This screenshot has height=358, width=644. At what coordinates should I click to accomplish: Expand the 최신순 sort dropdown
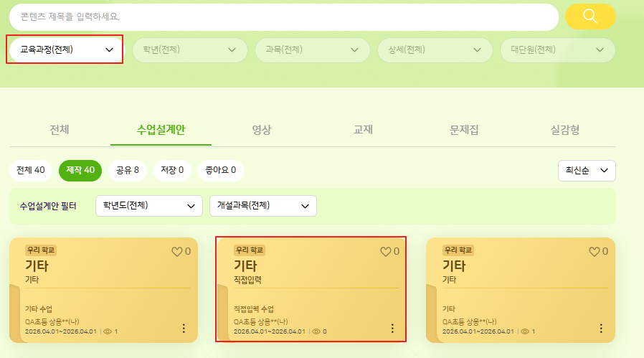coord(587,171)
